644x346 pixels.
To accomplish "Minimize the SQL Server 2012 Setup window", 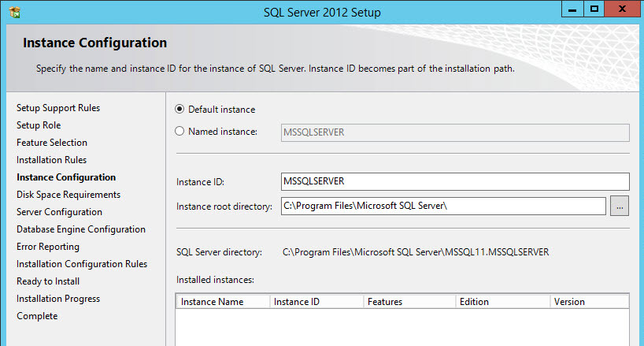I will point(574,9).
